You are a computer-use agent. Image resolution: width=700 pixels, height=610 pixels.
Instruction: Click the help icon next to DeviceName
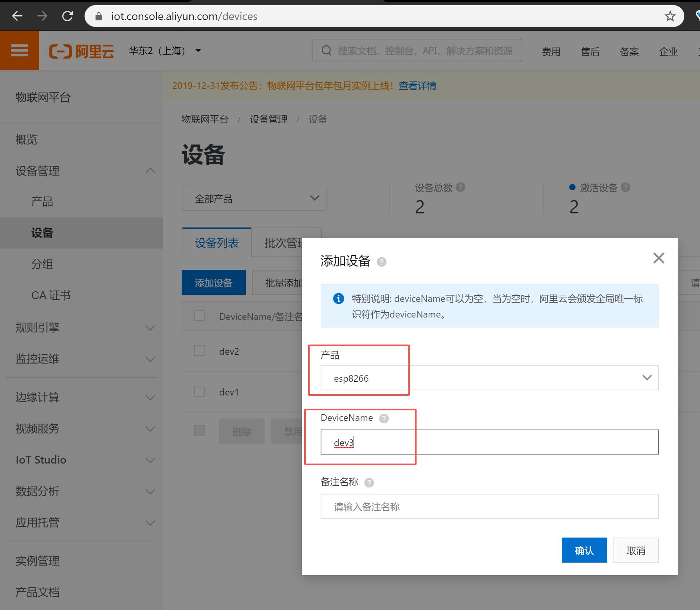tap(384, 418)
